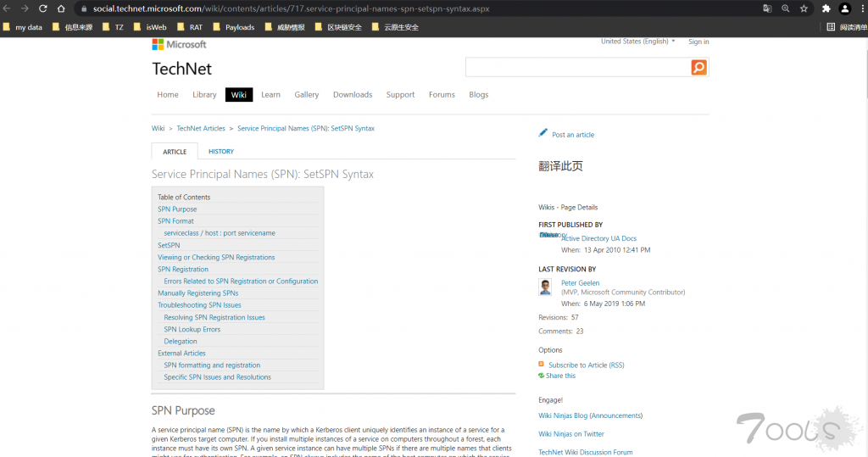The width and height of the screenshot is (868, 457).
Task: Click the browser address bar URL
Action: click(x=291, y=8)
